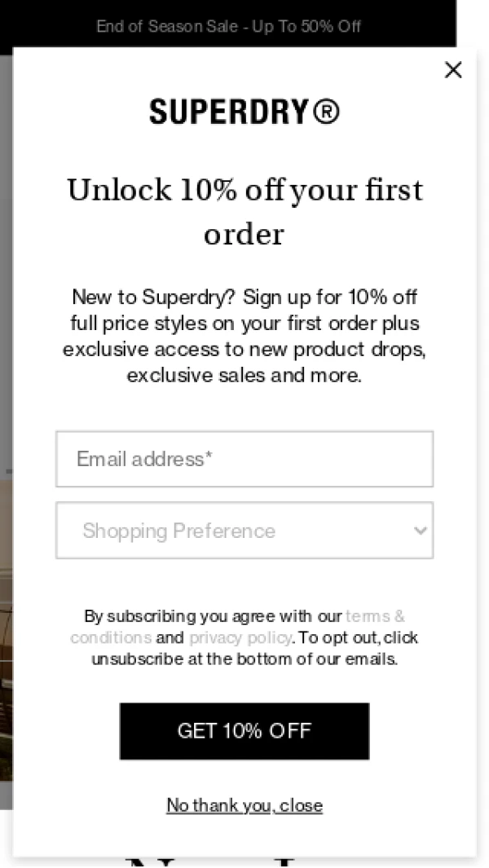
Task: Open the Shopping Preference dropdown
Action: 244,531
